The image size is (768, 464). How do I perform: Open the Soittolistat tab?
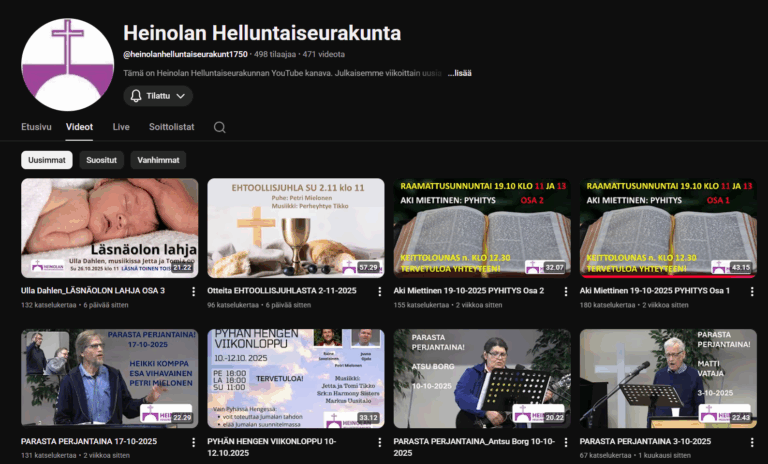point(171,127)
